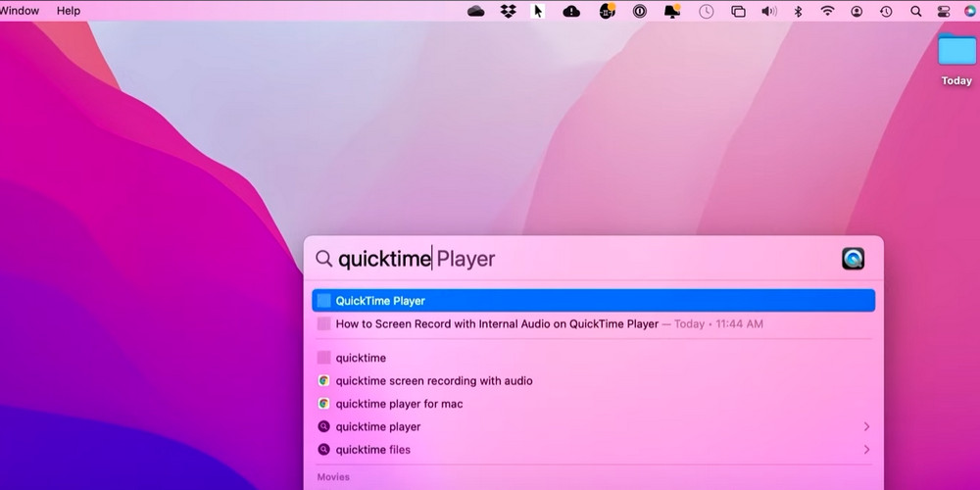Image resolution: width=980 pixels, height=490 pixels.
Task: Open the Help menu
Action: (x=69, y=11)
